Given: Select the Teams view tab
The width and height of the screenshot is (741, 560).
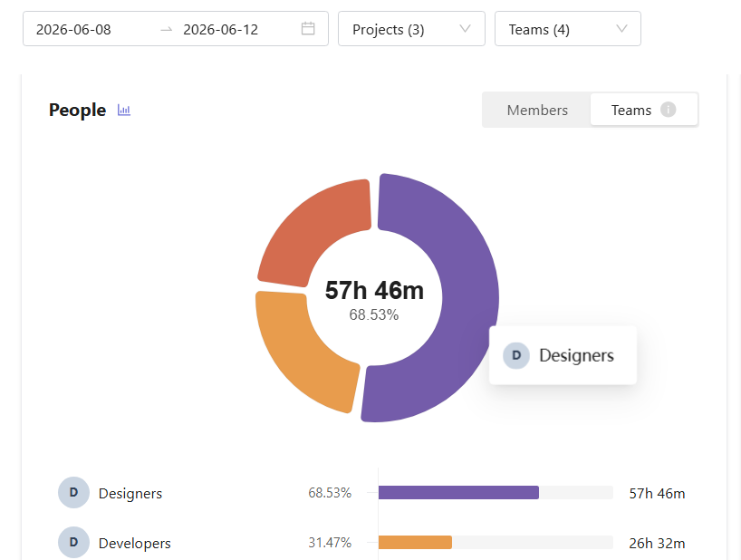Looking at the screenshot, I should click(x=644, y=111).
